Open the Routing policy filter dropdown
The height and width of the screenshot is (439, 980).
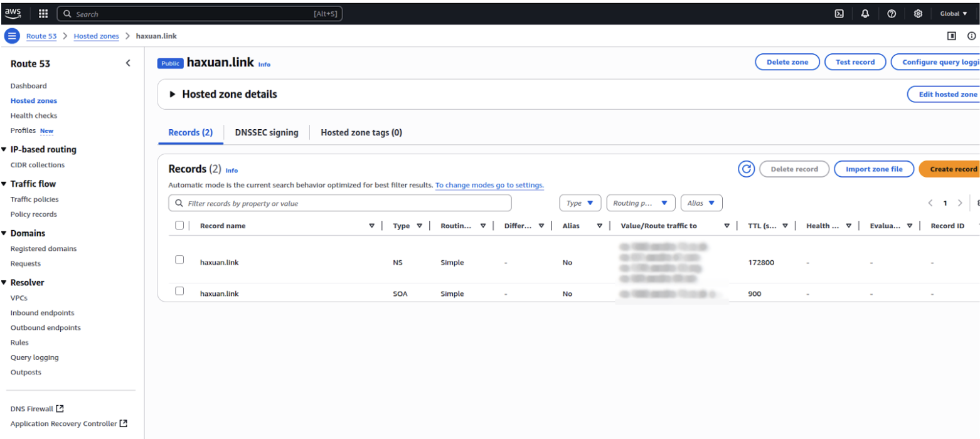641,203
